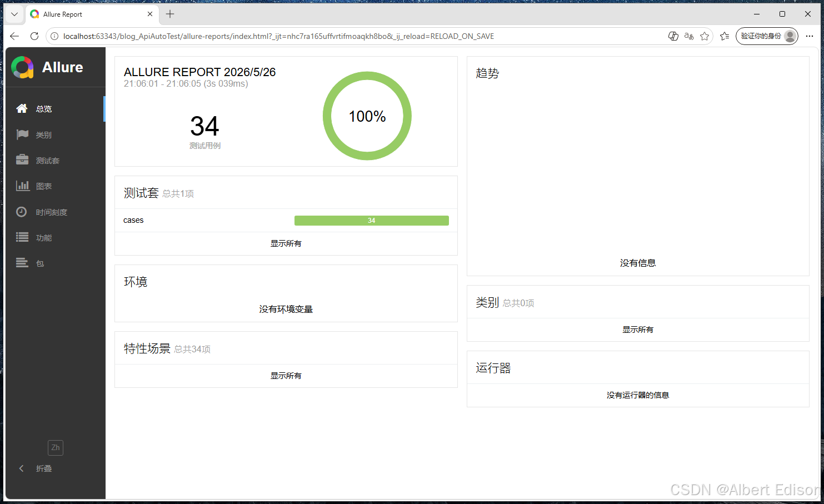Click the browser back arrow

pos(14,36)
